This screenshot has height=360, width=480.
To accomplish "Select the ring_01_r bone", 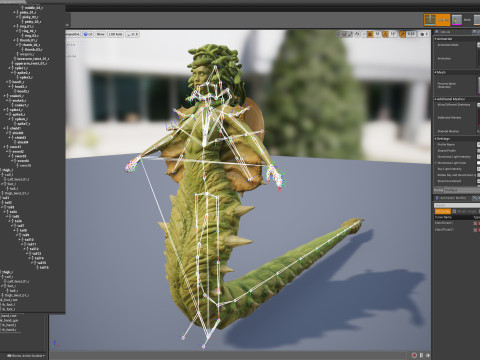I will (x=27, y=26).
